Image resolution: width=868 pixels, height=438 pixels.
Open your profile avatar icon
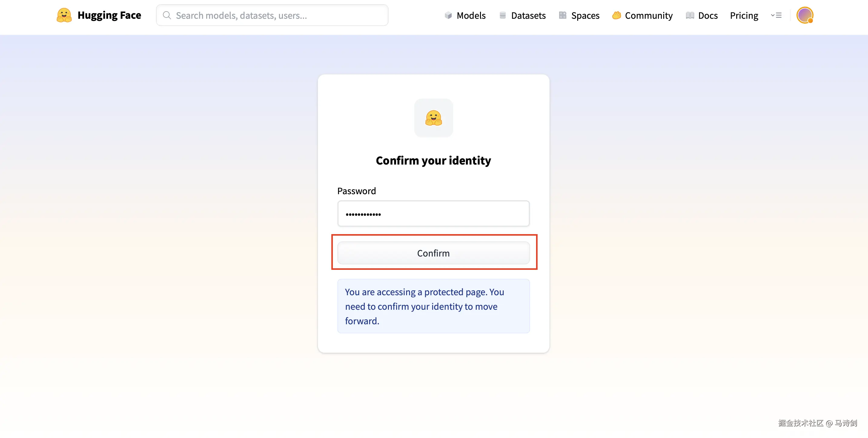point(805,15)
